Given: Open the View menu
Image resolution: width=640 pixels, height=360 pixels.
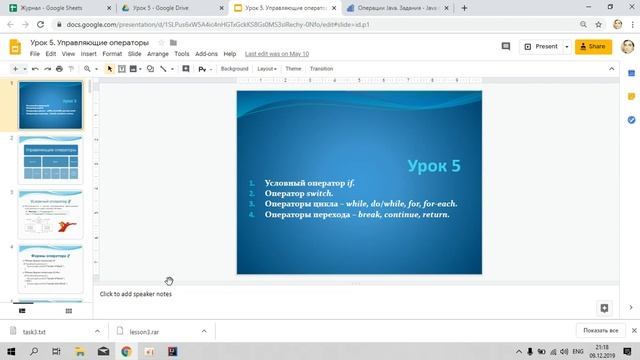Looking at the screenshot, I should [x=68, y=54].
